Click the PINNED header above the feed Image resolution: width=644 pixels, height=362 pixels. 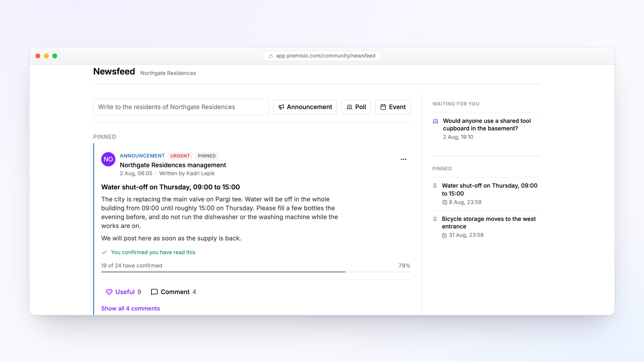(x=104, y=137)
